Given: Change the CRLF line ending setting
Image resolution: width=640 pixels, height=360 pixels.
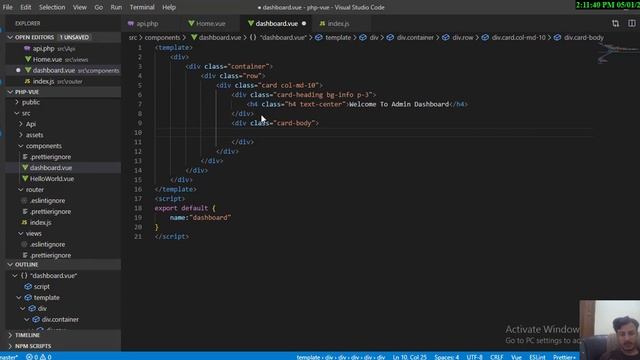Looking at the screenshot, I should (x=496, y=357).
